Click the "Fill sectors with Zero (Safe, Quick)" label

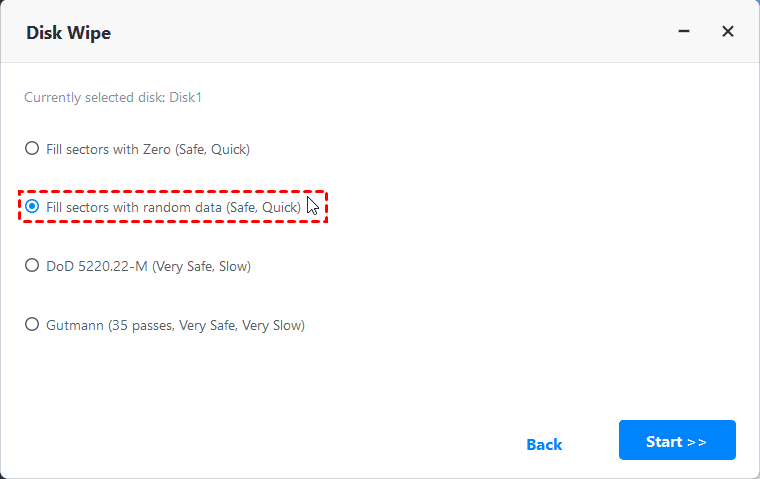pos(147,149)
